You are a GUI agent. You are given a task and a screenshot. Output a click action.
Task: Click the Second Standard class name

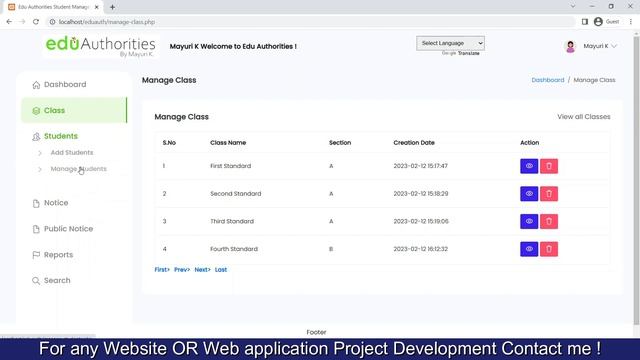236,194
